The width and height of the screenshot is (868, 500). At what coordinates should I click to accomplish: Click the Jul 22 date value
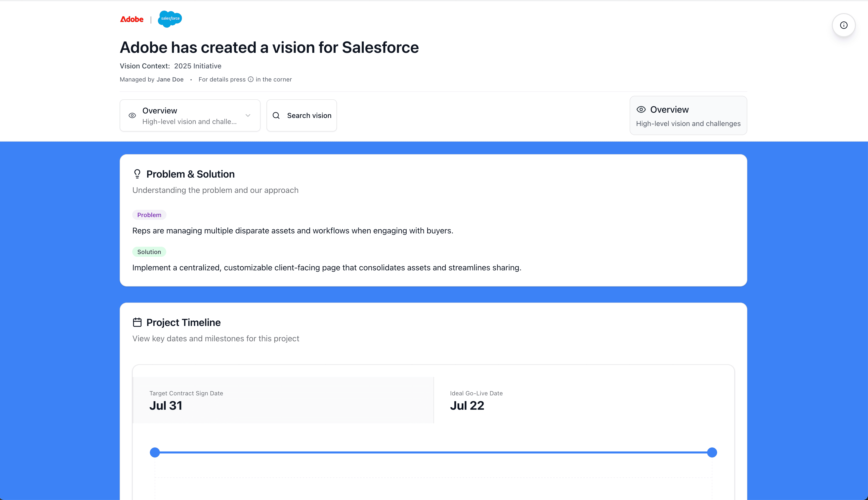467,406
